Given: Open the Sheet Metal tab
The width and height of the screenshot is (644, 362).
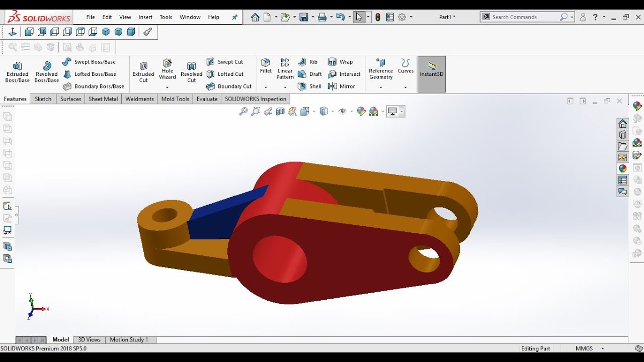Looking at the screenshot, I should click(x=103, y=99).
